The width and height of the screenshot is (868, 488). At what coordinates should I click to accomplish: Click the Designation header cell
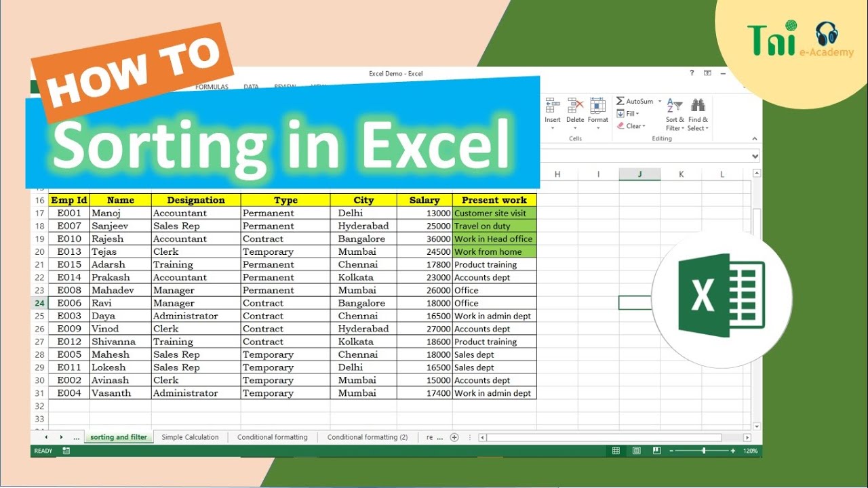tap(196, 200)
